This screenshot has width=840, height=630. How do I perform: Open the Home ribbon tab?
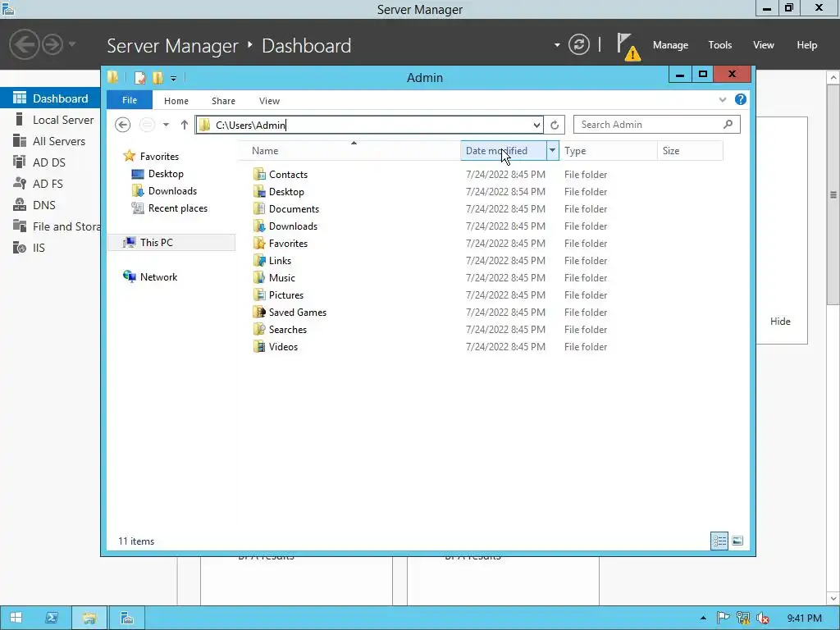pos(176,101)
